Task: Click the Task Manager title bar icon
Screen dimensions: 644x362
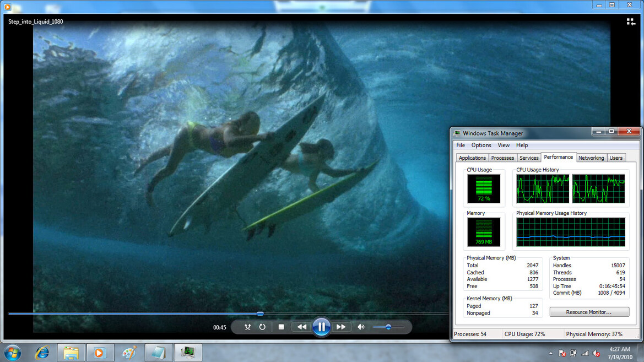Action: pos(457,133)
